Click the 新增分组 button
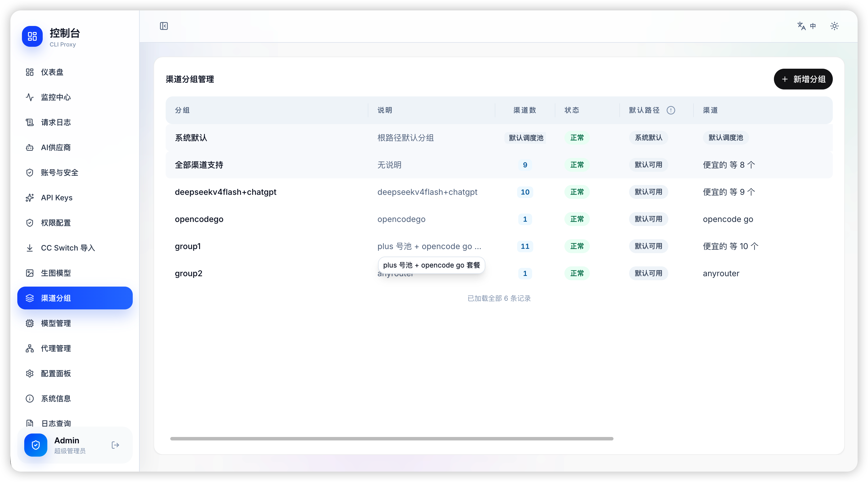 [x=803, y=79]
